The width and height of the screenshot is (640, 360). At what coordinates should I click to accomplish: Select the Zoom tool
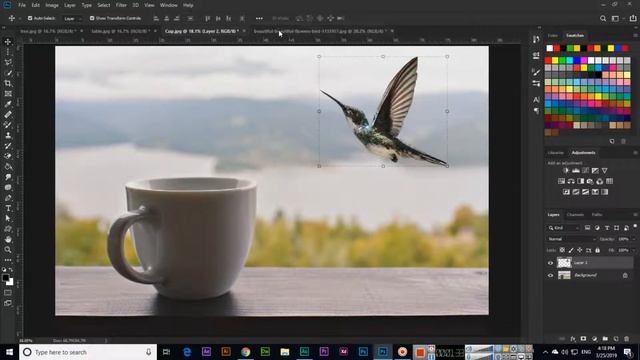[x=8, y=250]
